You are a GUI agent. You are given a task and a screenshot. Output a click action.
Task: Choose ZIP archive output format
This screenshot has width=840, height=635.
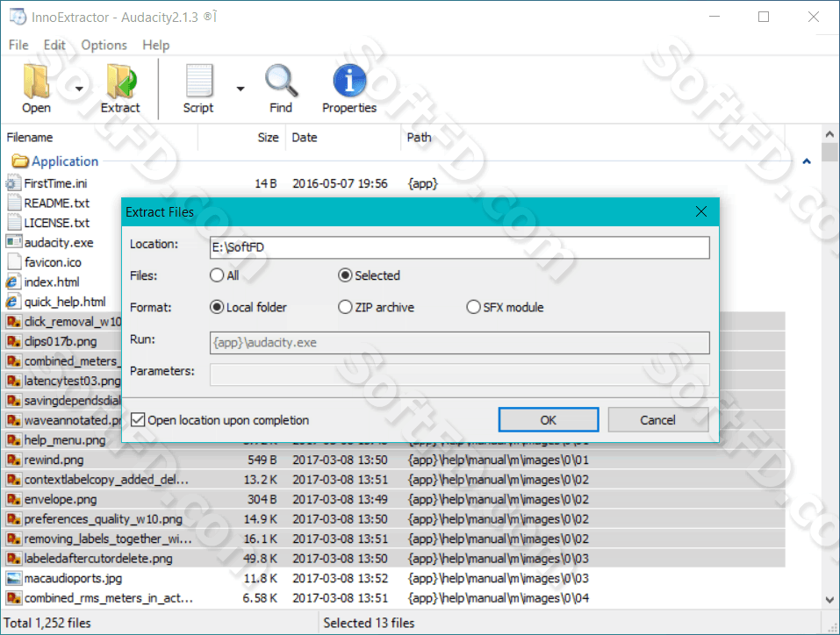point(345,307)
